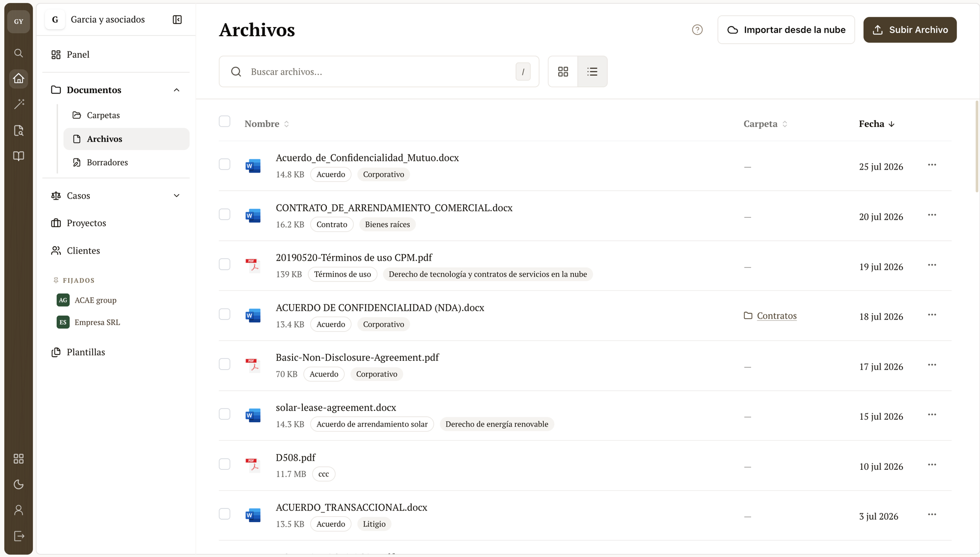Open more options for CONTRATO_DE_ARRENDAMIENTO_COMERCIAL.docx
The width and height of the screenshot is (980, 557).
point(932,215)
